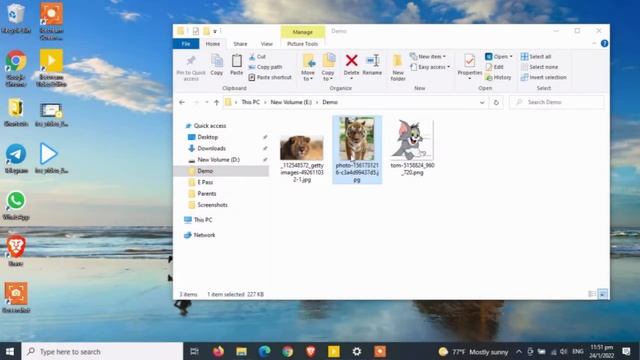Open the Picture Tools tab
This screenshot has width=640, height=360.
pyautogui.click(x=302, y=44)
